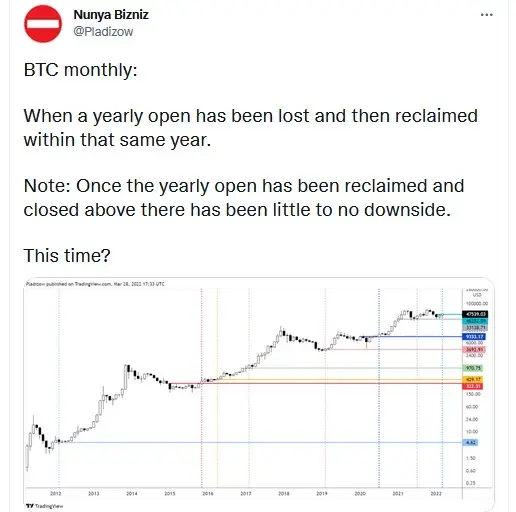Open the three-dot more options menu
This screenshot has width=516, height=512.
[x=486, y=15]
